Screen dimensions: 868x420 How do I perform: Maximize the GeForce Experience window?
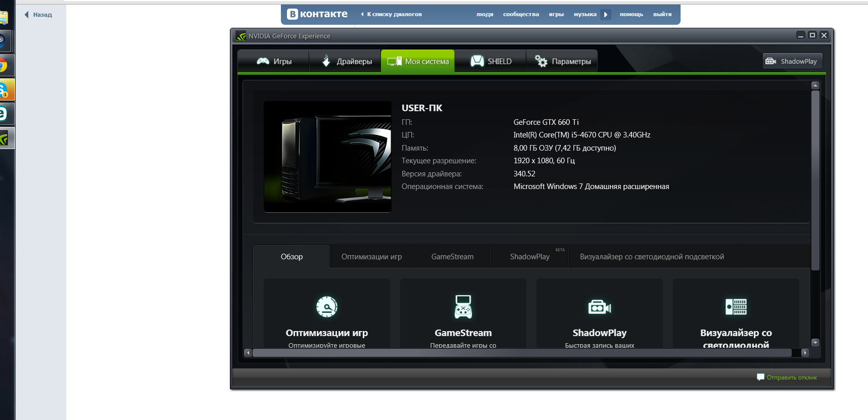pos(812,35)
